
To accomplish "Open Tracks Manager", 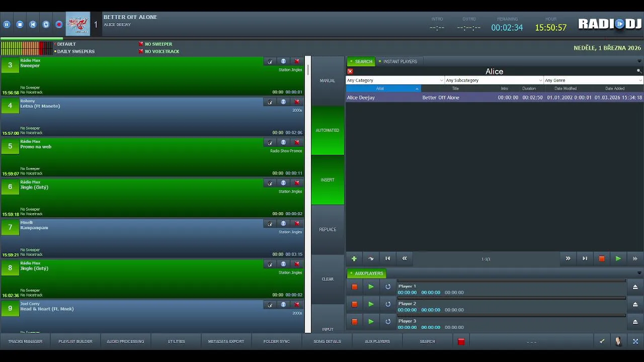I will [25, 341].
